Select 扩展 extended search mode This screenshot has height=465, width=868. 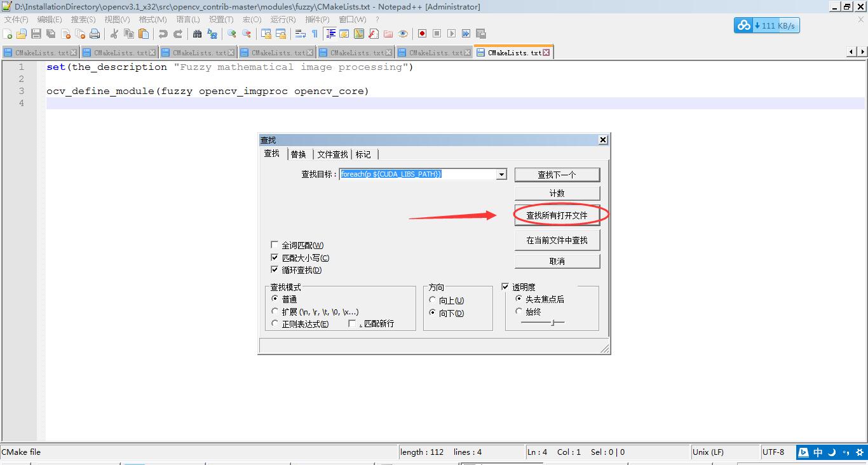tap(275, 312)
